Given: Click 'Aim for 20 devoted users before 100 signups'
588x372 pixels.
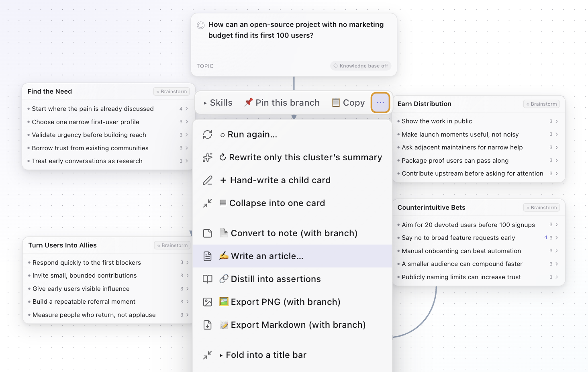Looking at the screenshot, I should [468, 225].
